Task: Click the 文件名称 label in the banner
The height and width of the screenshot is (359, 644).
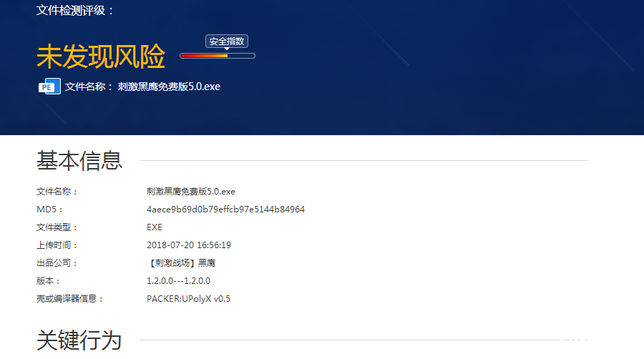Action: [88, 87]
